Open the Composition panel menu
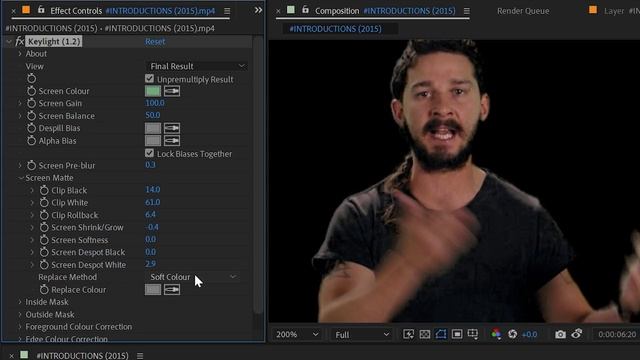This screenshot has height=360, width=640. tap(467, 11)
